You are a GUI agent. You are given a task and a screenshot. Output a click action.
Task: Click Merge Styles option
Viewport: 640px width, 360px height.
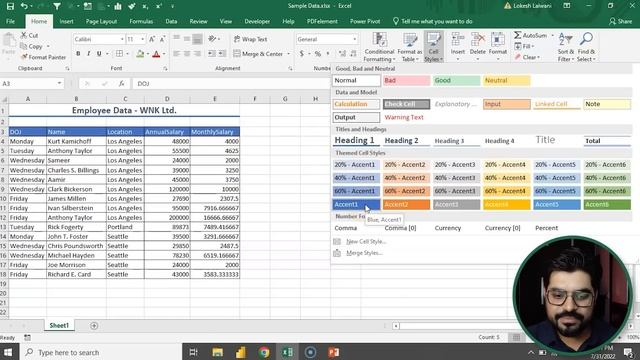pos(364,253)
